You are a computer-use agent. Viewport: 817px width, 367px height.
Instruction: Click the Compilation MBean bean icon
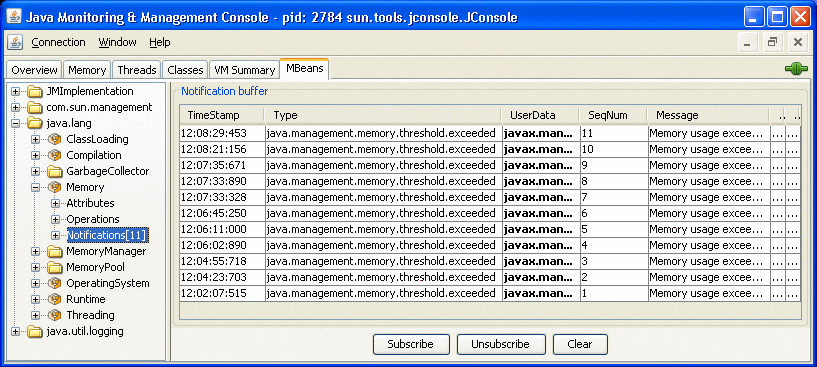pyautogui.click(x=54, y=155)
